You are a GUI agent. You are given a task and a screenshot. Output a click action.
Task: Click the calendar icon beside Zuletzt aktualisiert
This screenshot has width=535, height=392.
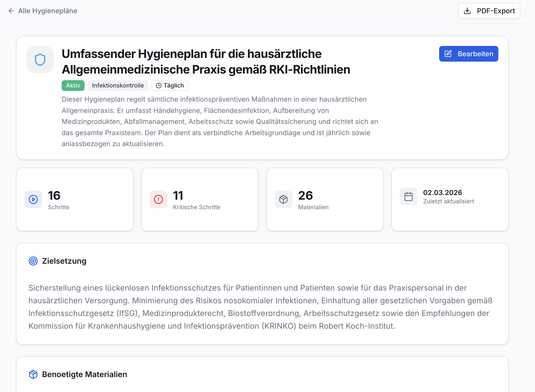(x=409, y=196)
